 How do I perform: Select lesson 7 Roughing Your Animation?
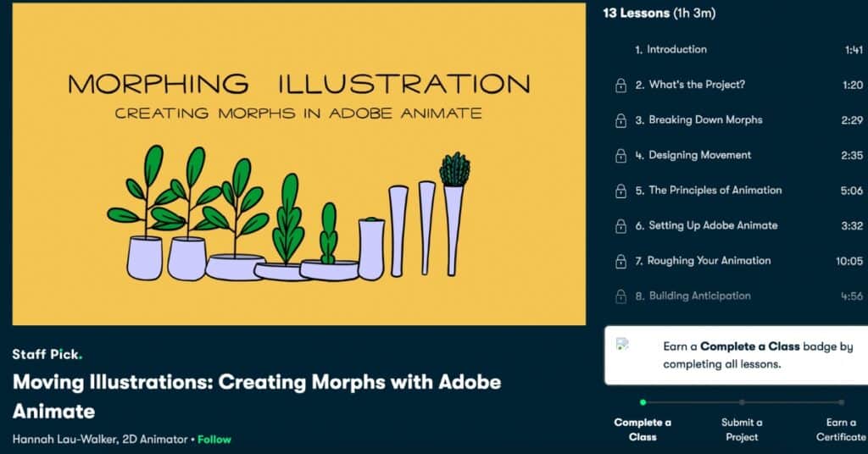point(709,261)
